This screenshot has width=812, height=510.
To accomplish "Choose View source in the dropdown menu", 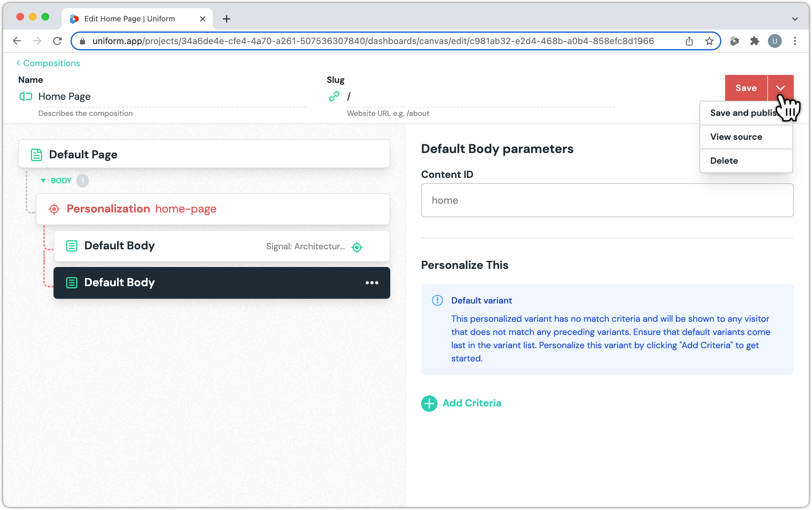I will [736, 137].
